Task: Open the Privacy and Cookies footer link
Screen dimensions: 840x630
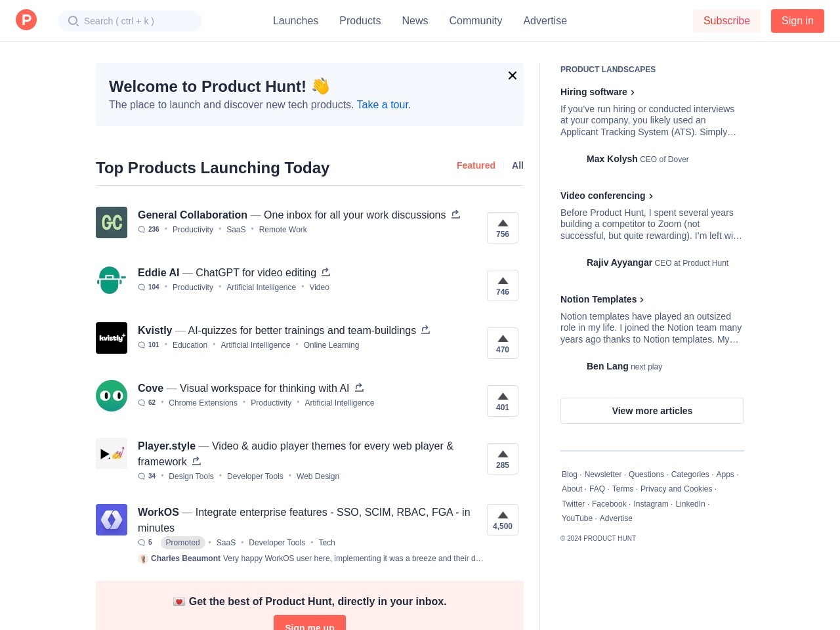Action: coord(676,489)
